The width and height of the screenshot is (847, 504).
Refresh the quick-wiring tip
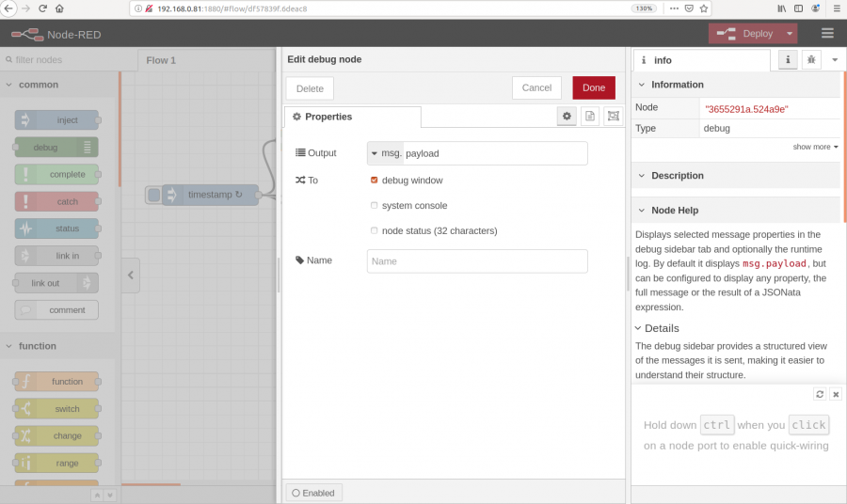tap(820, 394)
